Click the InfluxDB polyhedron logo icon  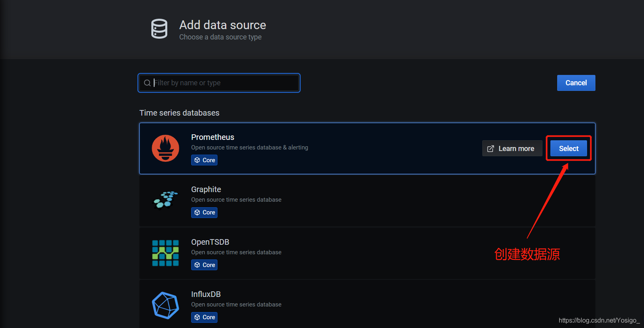coord(165,305)
